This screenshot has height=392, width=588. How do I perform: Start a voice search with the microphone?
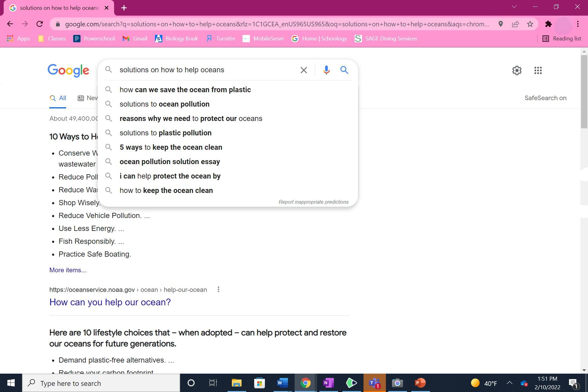(x=326, y=70)
